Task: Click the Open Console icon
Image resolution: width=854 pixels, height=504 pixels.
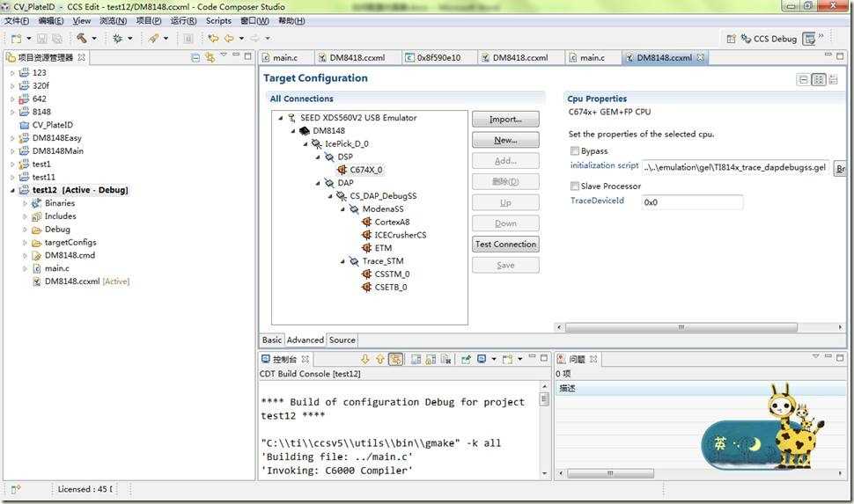Action: [x=507, y=359]
